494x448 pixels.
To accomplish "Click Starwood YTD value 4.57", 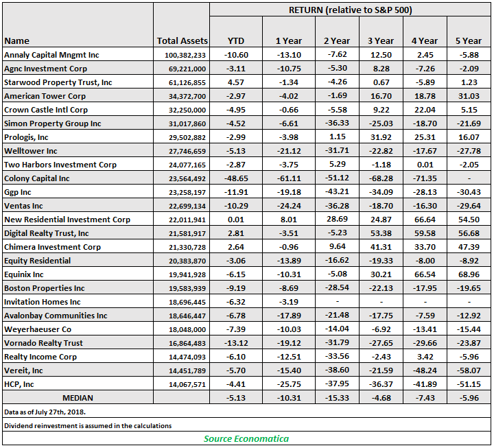I will click(236, 82).
